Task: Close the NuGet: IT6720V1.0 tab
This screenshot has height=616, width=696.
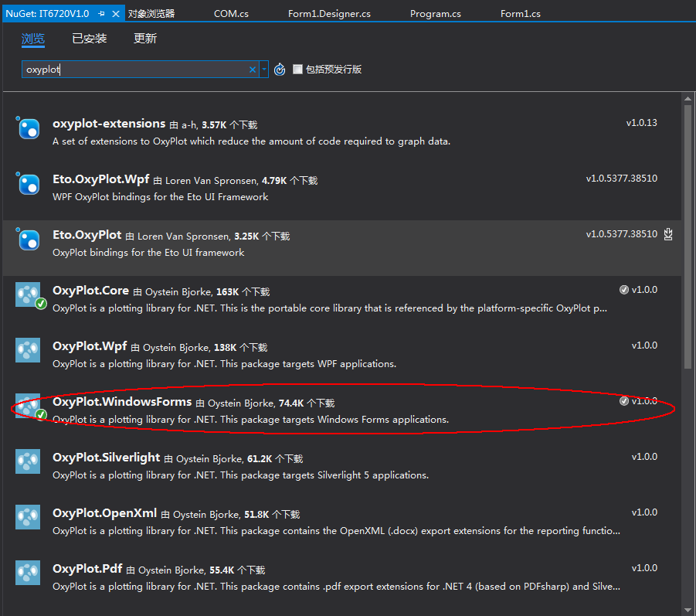Action: point(116,14)
